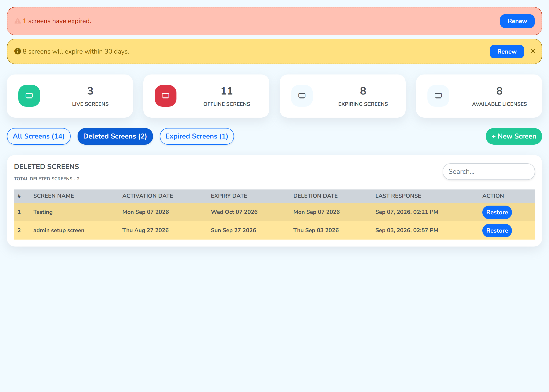Click the red Offline Screens monitor icon
Image resolution: width=549 pixels, height=392 pixels.
point(166,96)
